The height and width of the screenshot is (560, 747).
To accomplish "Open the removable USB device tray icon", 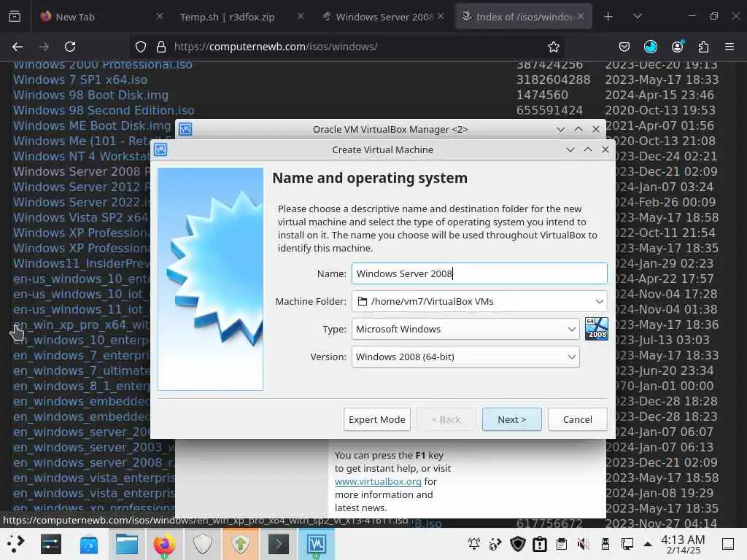I will [605, 544].
